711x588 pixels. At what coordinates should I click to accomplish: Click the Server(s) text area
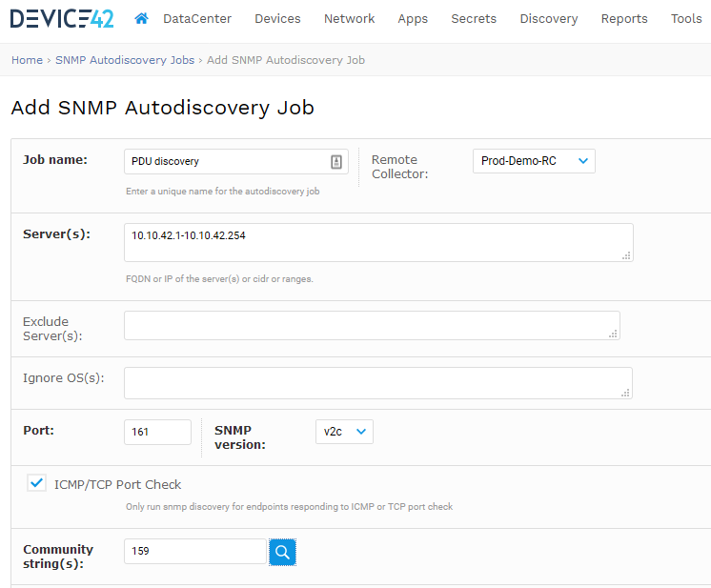point(378,243)
